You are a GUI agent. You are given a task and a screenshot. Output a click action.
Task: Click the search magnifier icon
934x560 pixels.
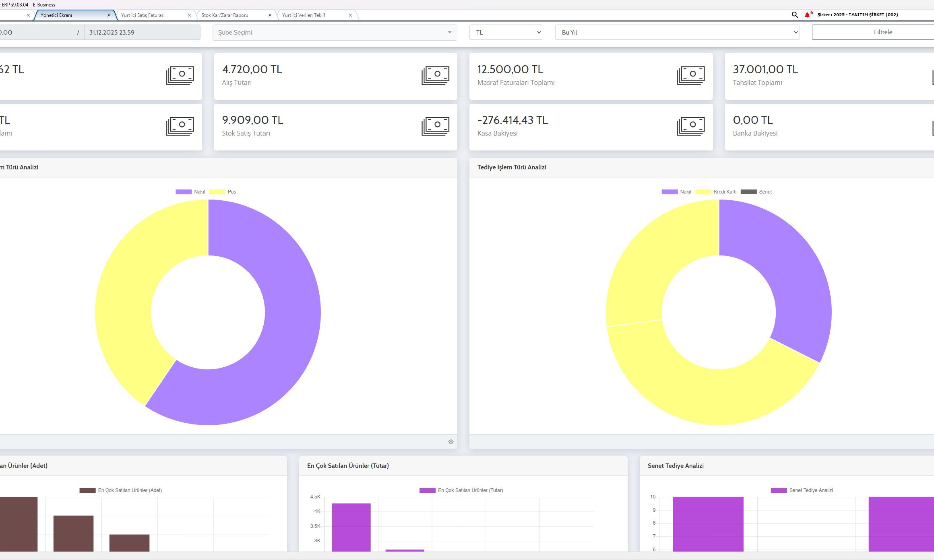pos(795,15)
